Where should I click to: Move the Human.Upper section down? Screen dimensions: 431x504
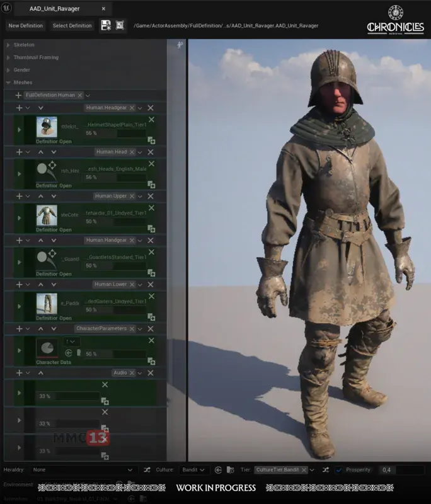53,196
